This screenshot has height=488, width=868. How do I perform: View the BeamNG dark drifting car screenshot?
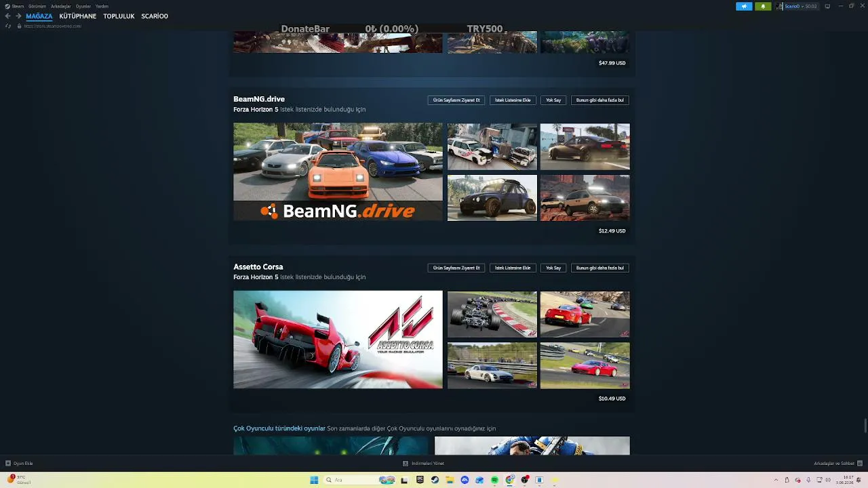click(585, 146)
